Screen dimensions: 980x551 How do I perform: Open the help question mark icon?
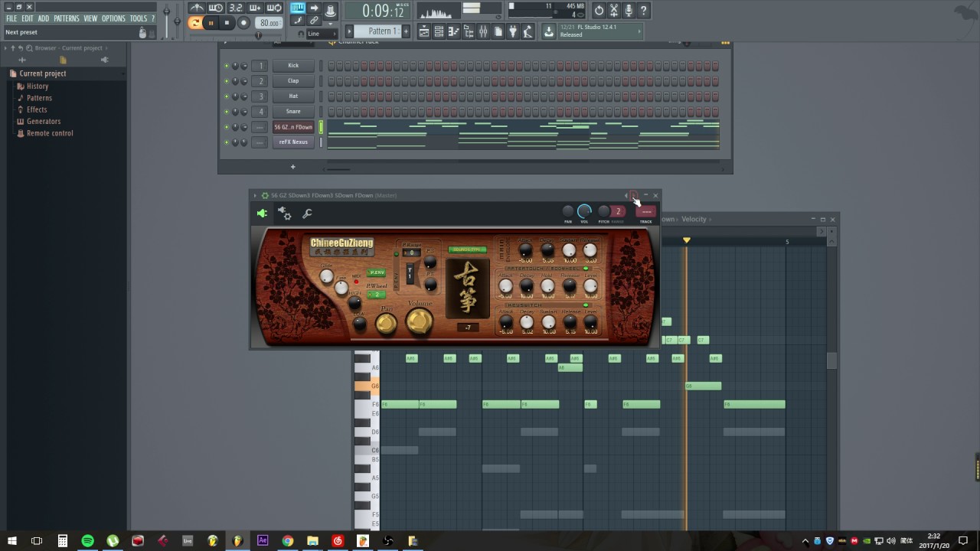pyautogui.click(x=643, y=10)
